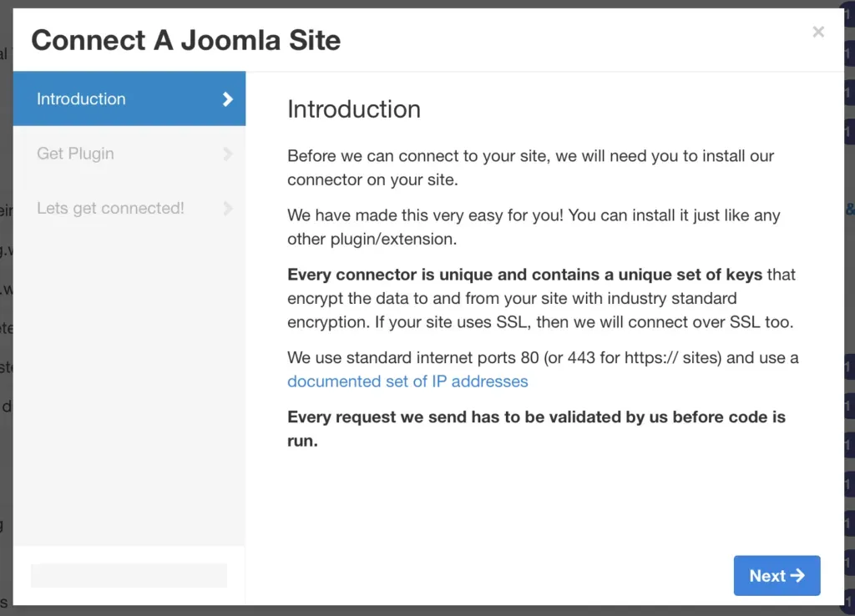Expand the "Lets get connected!" disclosure chevron
This screenshot has width=855, height=616.
coord(227,209)
